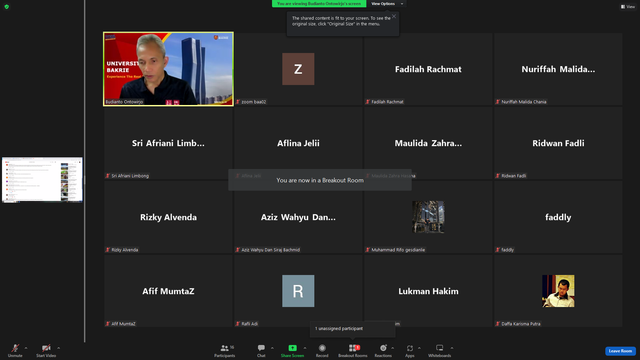This screenshot has height=360, width=640.
Task: Start recording with Record button
Action: 322,350
